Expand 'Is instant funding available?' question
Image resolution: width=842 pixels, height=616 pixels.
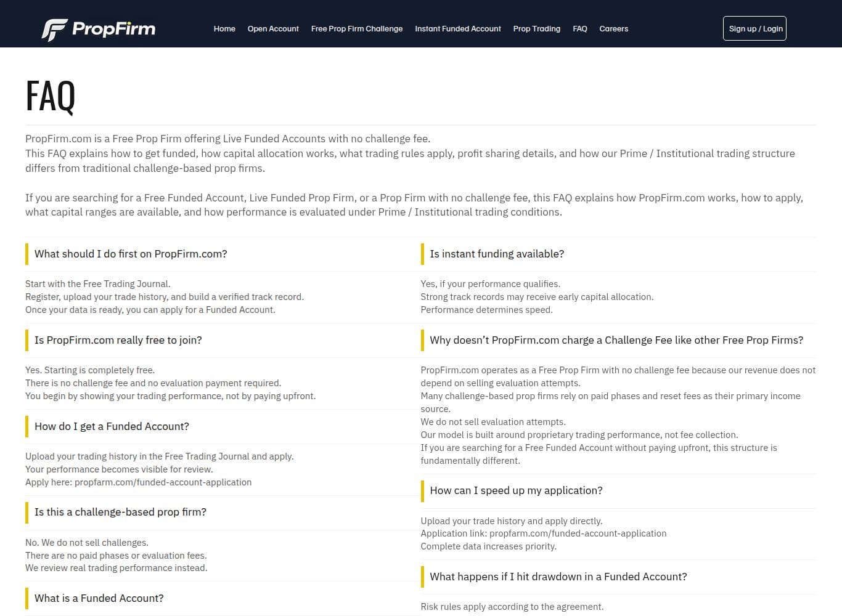tap(618, 254)
